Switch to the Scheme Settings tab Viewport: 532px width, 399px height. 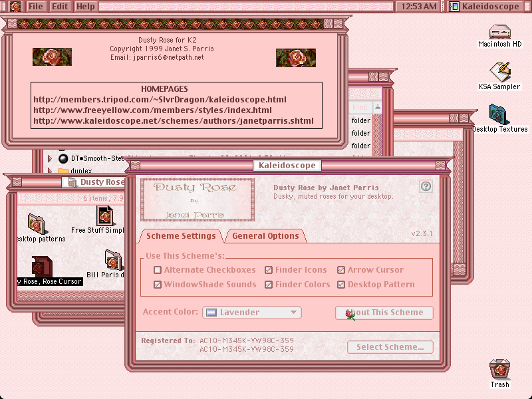(181, 236)
